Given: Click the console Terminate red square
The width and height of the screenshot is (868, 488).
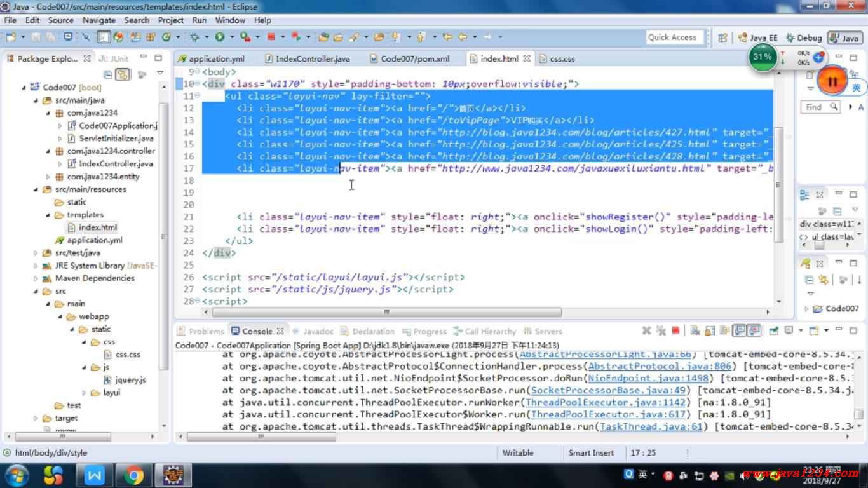Looking at the screenshot, I should point(675,330).
